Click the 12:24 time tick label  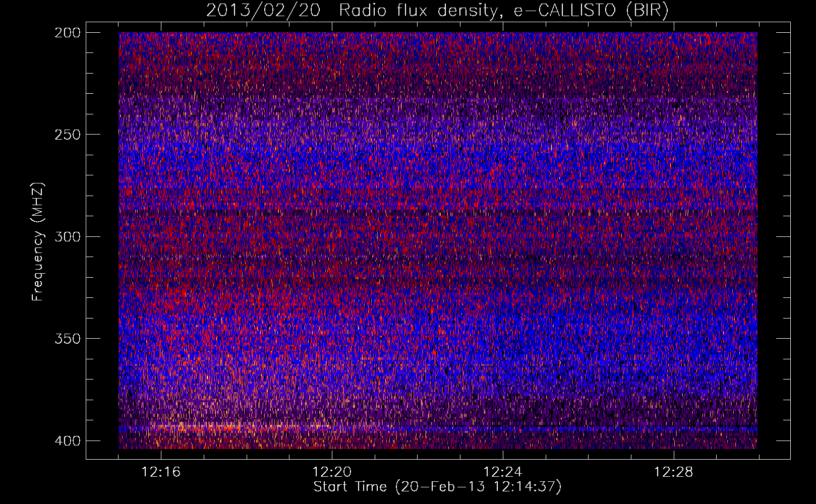(x=503, y=472)
